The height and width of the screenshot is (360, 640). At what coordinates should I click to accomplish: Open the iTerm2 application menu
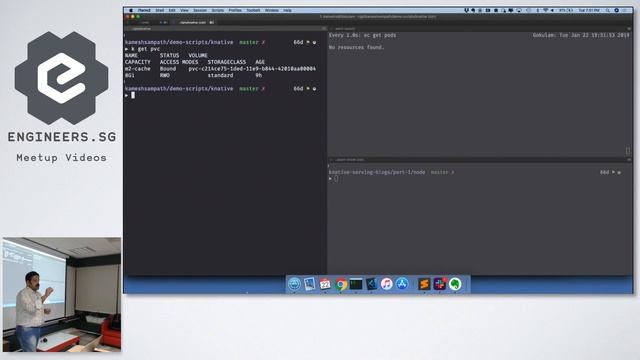pos(144,10)
